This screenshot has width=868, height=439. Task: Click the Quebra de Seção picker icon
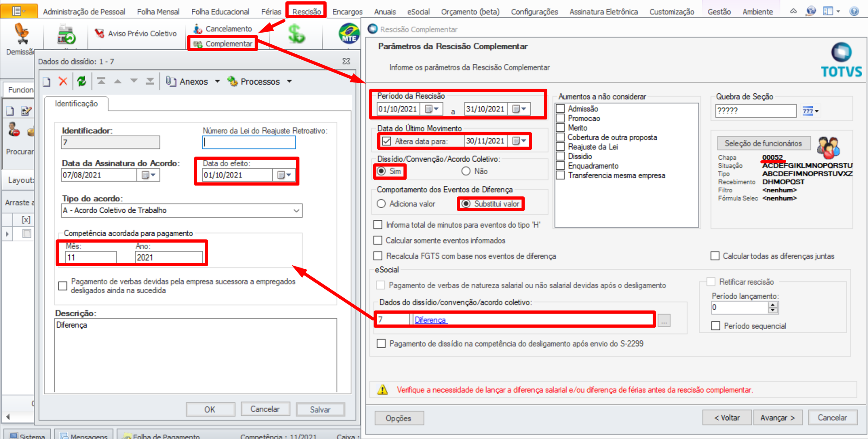coord(810,111)
